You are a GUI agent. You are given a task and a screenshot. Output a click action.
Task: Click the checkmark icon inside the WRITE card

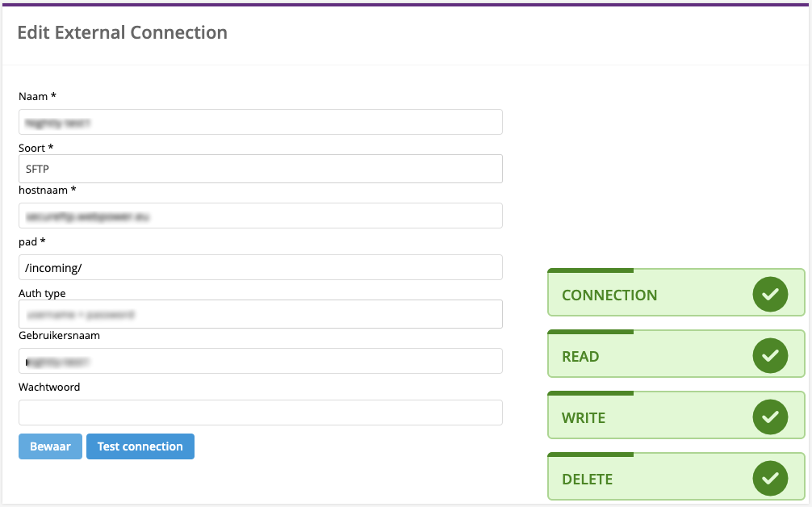(x=770, y=417)
